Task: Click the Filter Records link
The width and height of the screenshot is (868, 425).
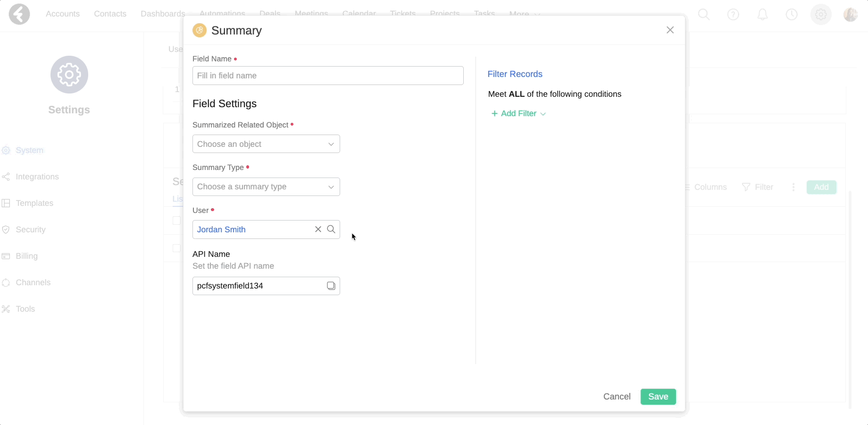Action: pyautogui.click(x=515, y=74)
